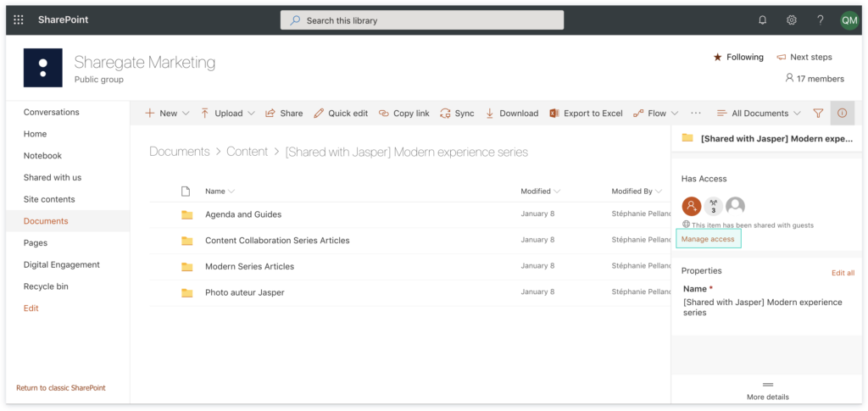Click Return to classic SharePoint
The width and height of the screenshot is (868, 411).
61,388
